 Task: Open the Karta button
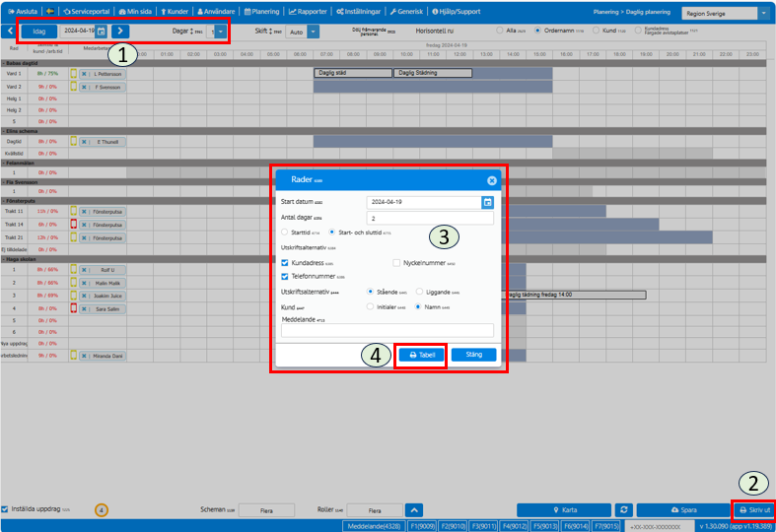click(x=564, y=509)
